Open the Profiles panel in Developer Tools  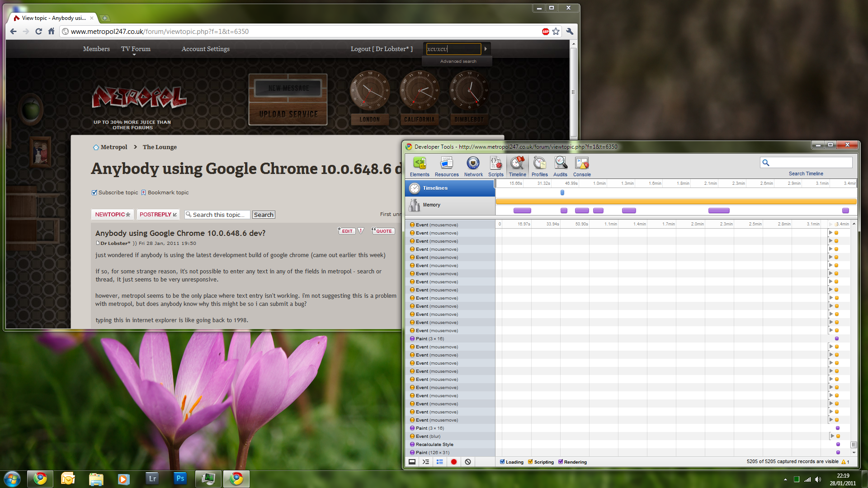[540, 166]
